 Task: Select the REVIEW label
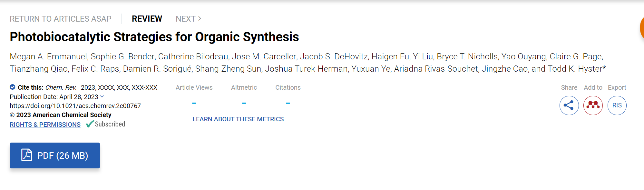point(147,19)
